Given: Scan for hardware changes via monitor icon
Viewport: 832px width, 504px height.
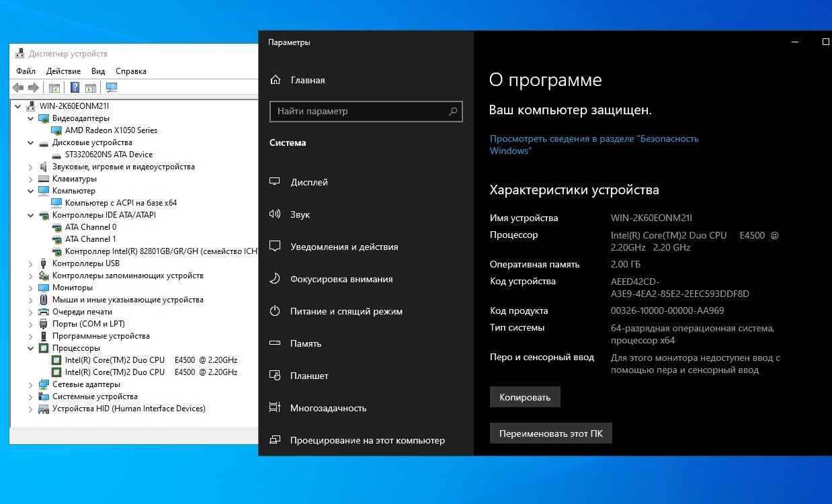Looking at the screenshot, I should click(112, 88).
